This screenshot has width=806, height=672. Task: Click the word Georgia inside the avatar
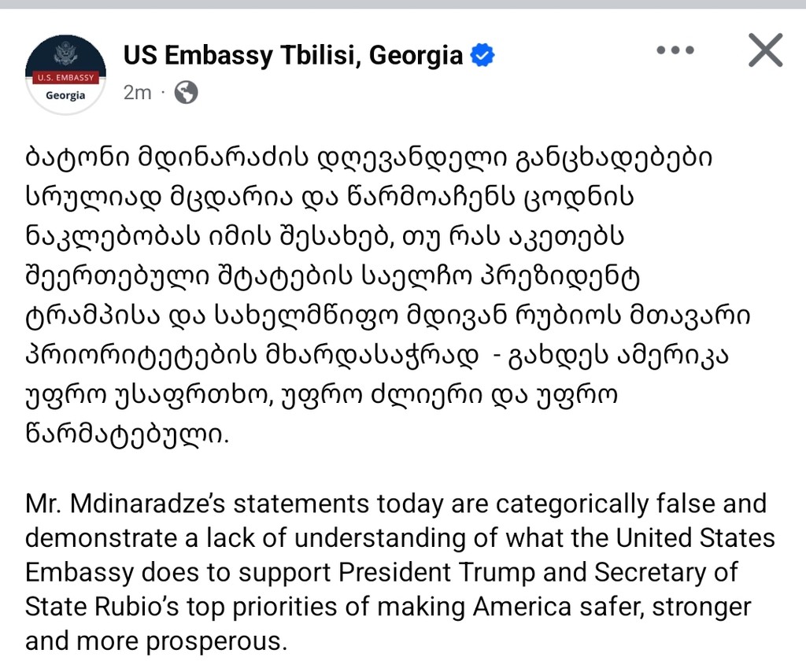[x=65, y=95]
